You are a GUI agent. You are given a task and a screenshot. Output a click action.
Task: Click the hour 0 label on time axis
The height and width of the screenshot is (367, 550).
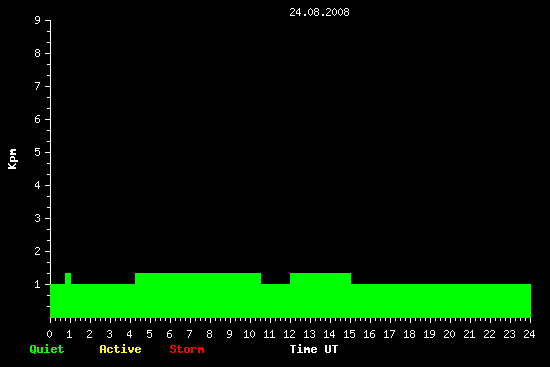(x=49, y=334)
